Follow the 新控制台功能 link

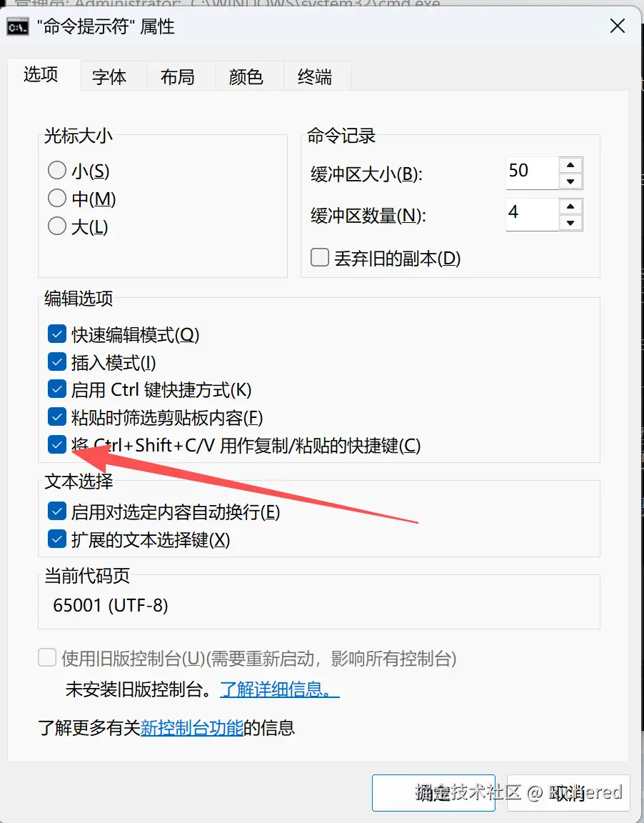click(192, 727)
